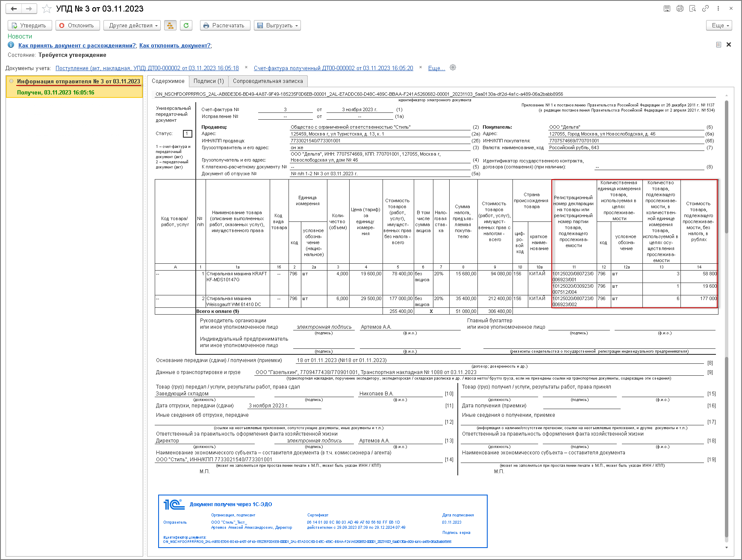This screenshot has width=742, height=560.
Task: Open the Счет-фактура полученный ДТ00-000002 link
Action: 333,68
